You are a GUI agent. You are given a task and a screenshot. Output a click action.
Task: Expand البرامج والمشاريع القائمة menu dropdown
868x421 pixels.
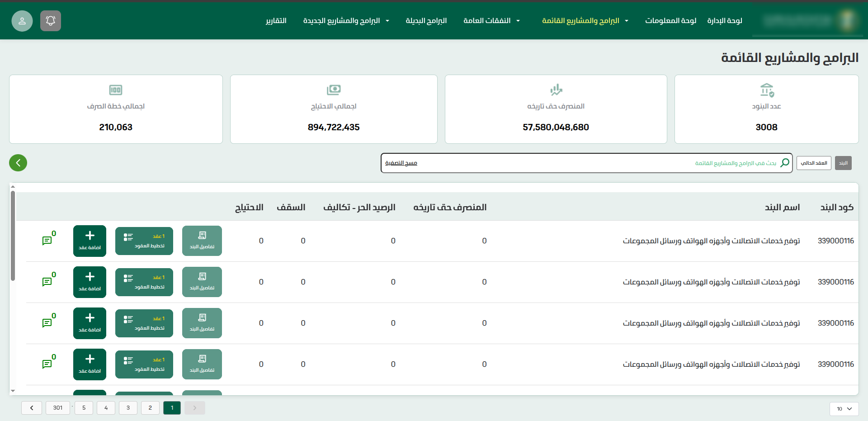pyautogui.click(x=585, y=21)
